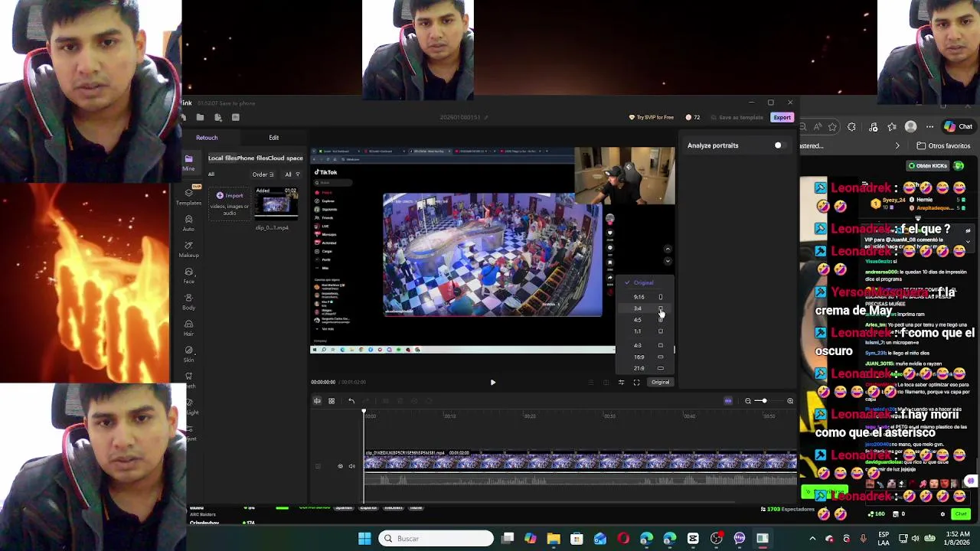
Task: Select the 4:3 aspect ratio
Action: pos(643,345)
